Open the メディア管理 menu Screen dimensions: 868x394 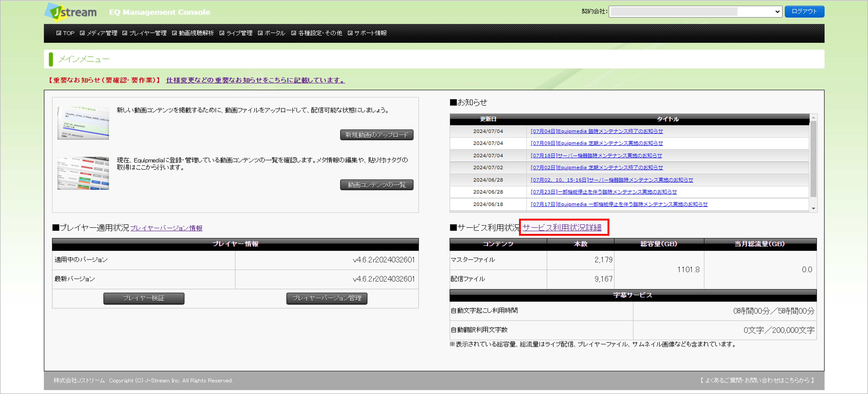pos(99,33)
